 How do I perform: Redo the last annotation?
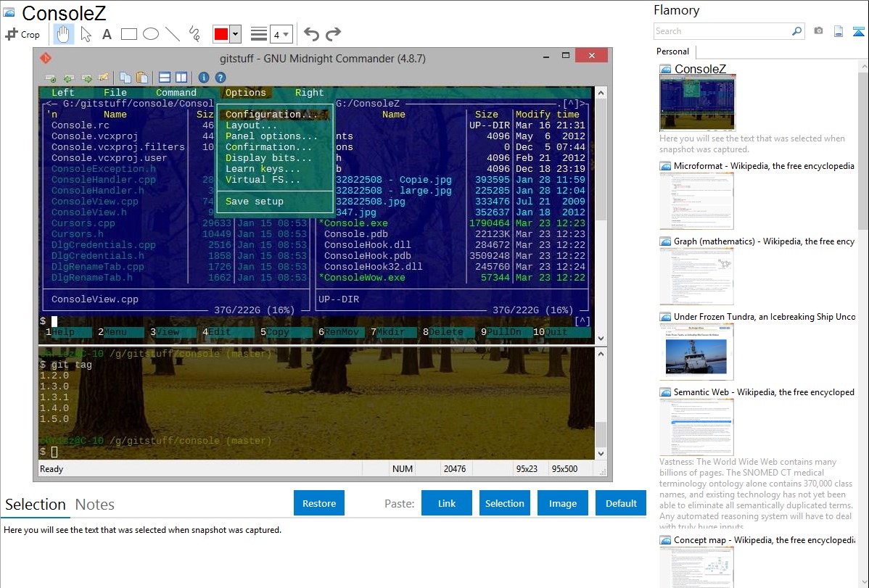tap(333, 34)
